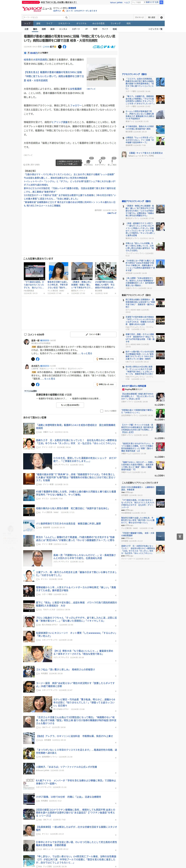Image resolution: width=186 pixels, height=868 pixels.
Task: Share 星周一's comment on Facebook
Action: click(x=38, y=359)
